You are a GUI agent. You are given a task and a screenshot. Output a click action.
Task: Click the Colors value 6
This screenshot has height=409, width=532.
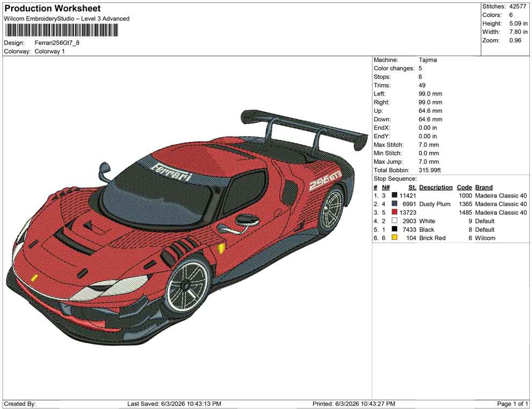click(x=511, y=15)
